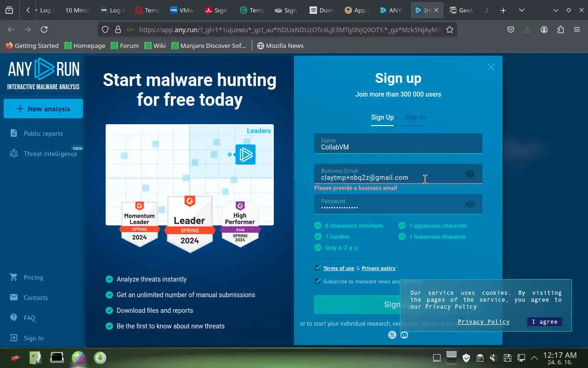Open Firefox application menu
This screenshot has height=368, width=588.
coord(577,29)
